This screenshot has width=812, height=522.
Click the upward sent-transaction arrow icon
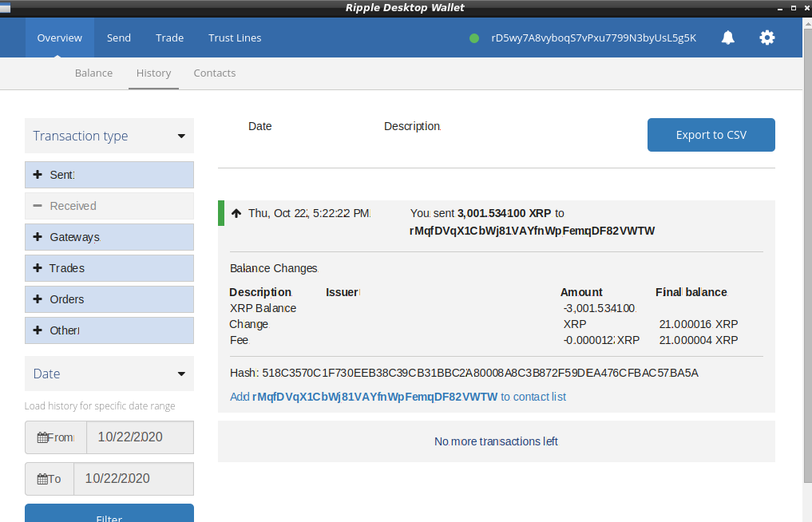[x=236, y=213]
